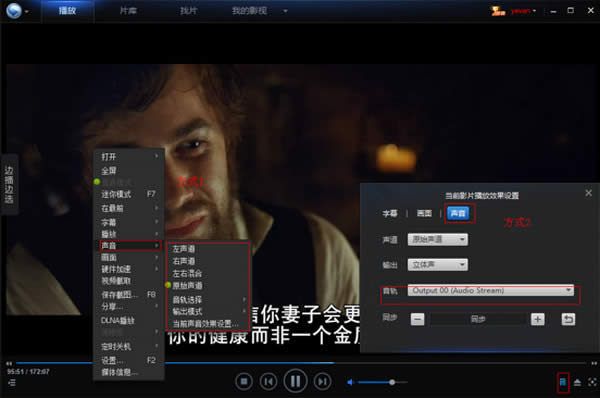Pause the video with the center button
The image size is (600, 398).
[x=295, y=381]
